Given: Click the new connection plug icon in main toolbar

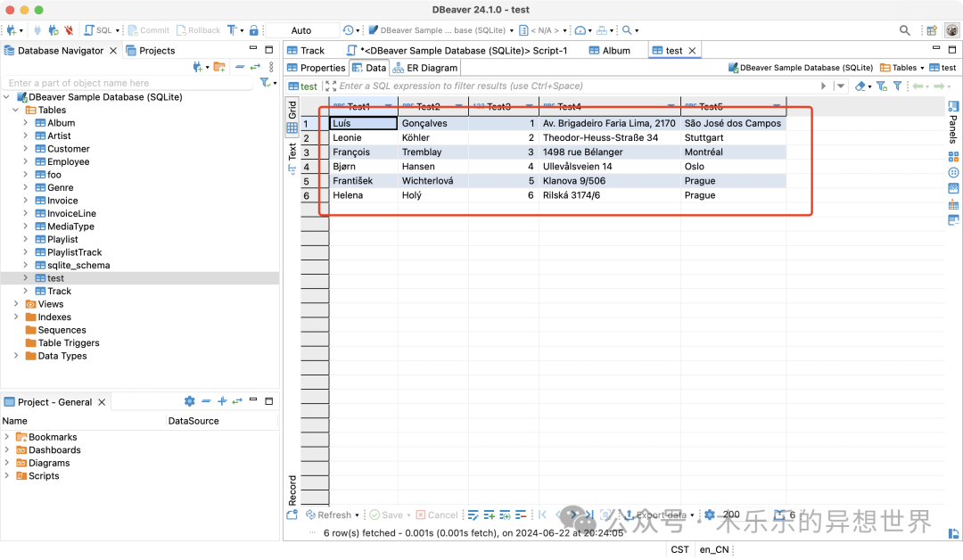Looking at the screenshot, I should point(11,30).
